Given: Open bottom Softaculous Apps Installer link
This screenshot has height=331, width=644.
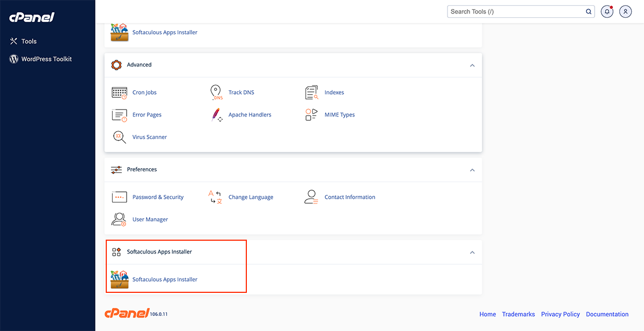Looking at the screenshot, I should (165, 279).
